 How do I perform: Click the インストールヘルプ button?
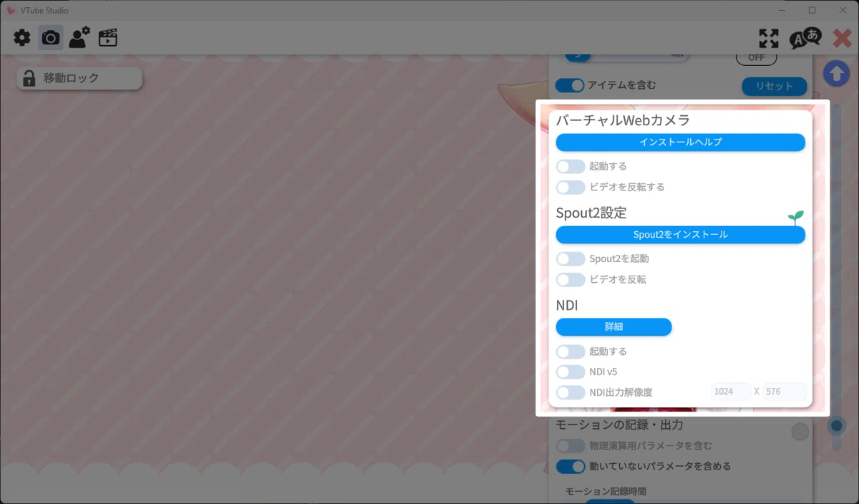click(681, 142)
